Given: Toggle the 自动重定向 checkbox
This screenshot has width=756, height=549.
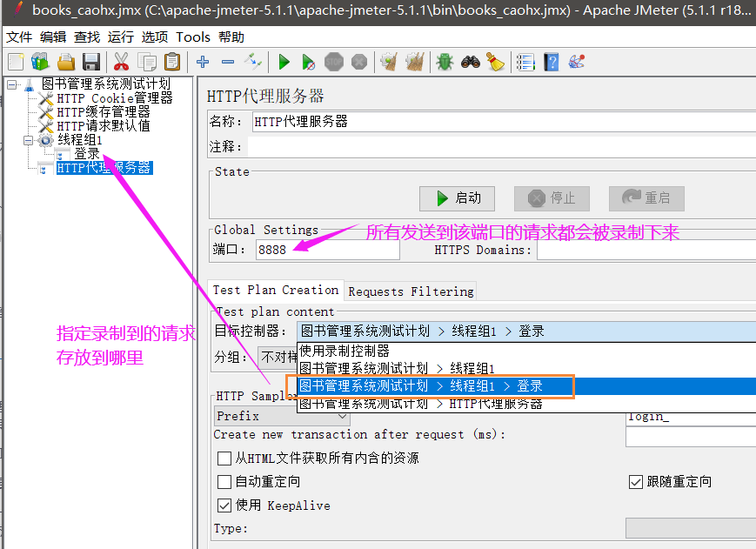Looking at the screenshot, I should point(224,482).
